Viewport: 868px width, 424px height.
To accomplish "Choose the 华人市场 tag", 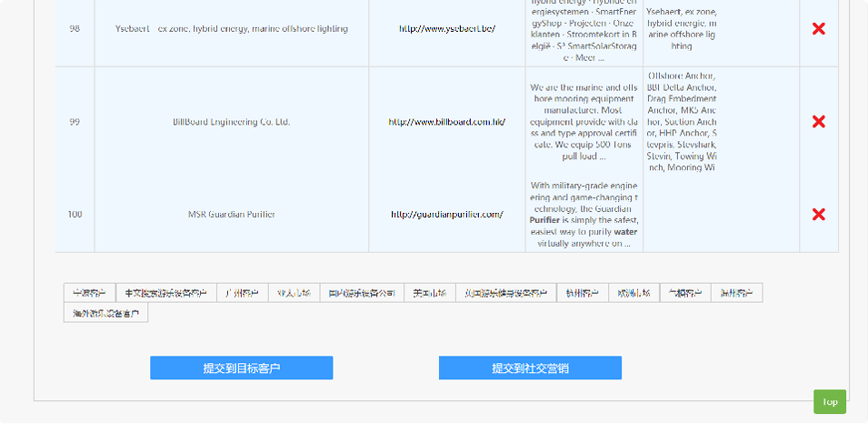I will (x=294, y=293).
